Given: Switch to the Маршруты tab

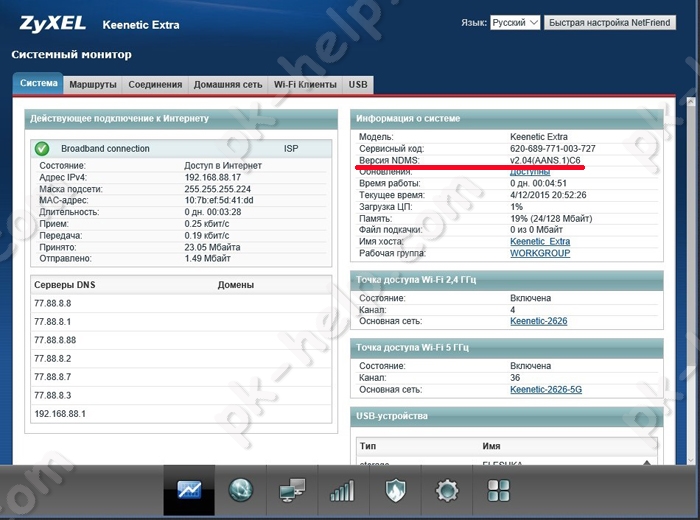Looking at the screenshot, I should [x=93, y=85].
